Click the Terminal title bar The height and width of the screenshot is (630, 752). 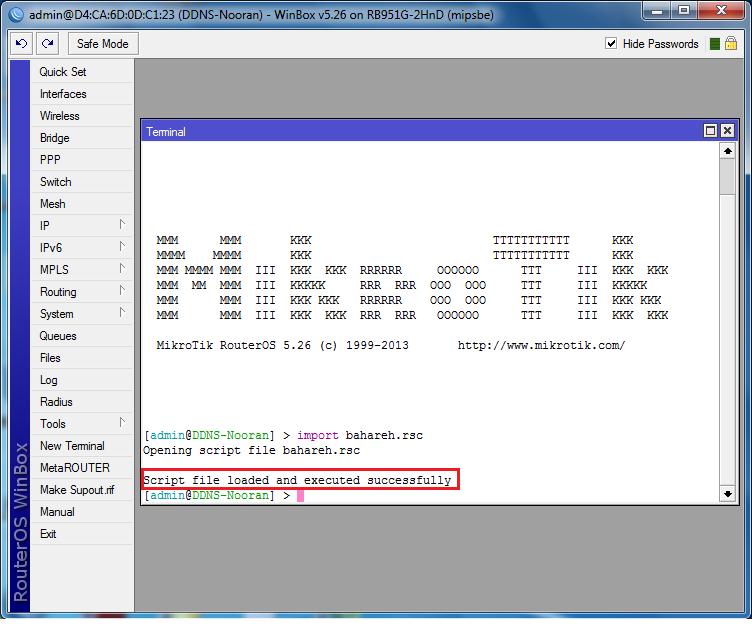pos(422,131)
